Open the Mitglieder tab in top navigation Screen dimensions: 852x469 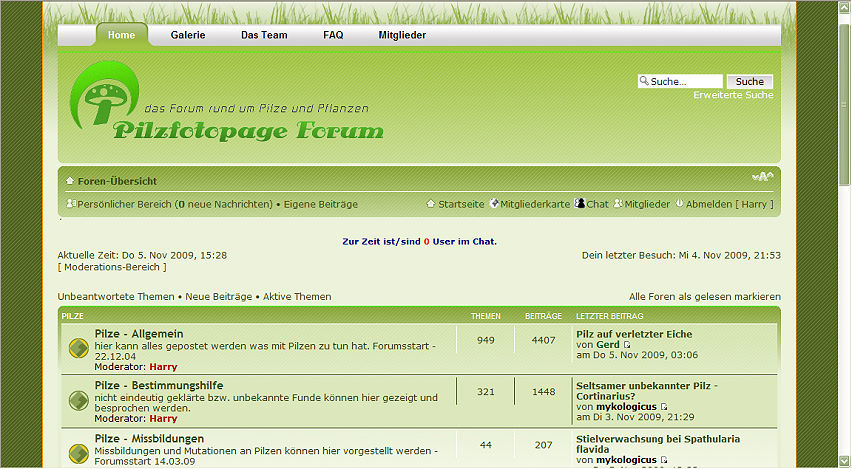coord(402,35)
